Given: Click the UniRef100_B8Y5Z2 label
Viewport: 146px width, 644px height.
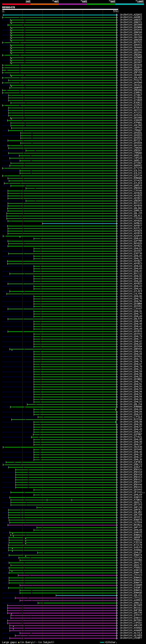Looking at the screenshot, I should (x=131, y=42).
